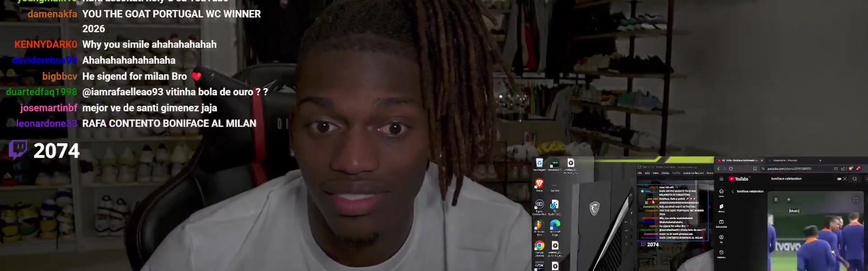Open the Recycle Bin icon

pos(539,163)
